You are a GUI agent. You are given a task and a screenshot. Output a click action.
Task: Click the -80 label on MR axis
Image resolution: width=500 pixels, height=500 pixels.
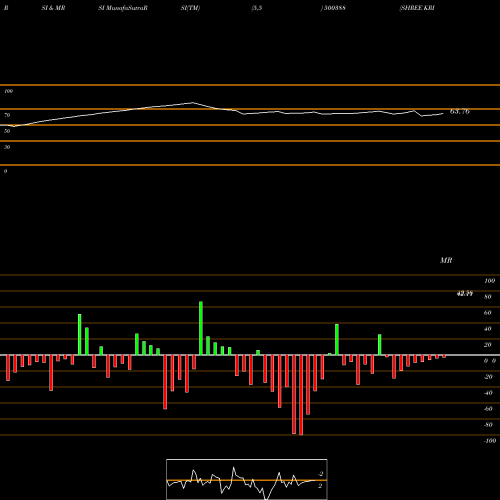[488, 425]
